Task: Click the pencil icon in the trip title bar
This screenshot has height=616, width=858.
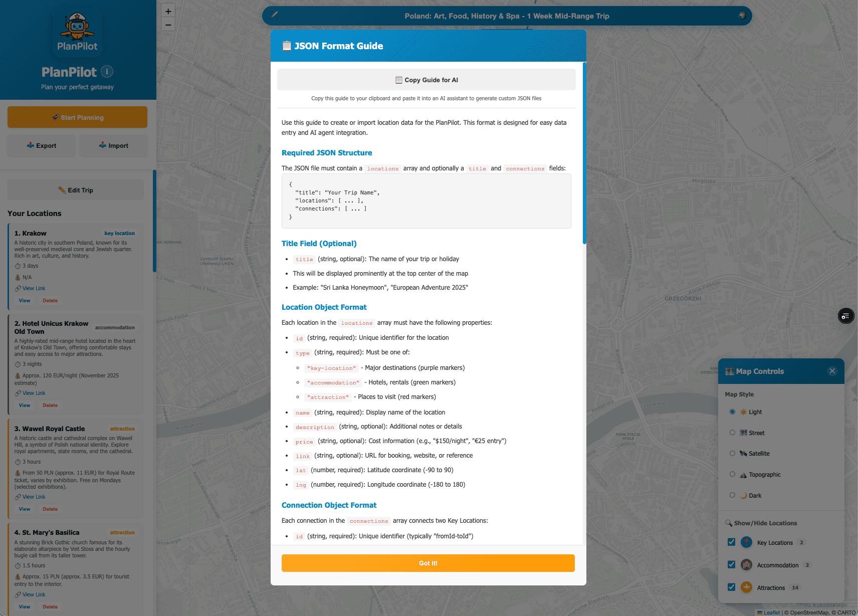Action: (x=275, y=15)
